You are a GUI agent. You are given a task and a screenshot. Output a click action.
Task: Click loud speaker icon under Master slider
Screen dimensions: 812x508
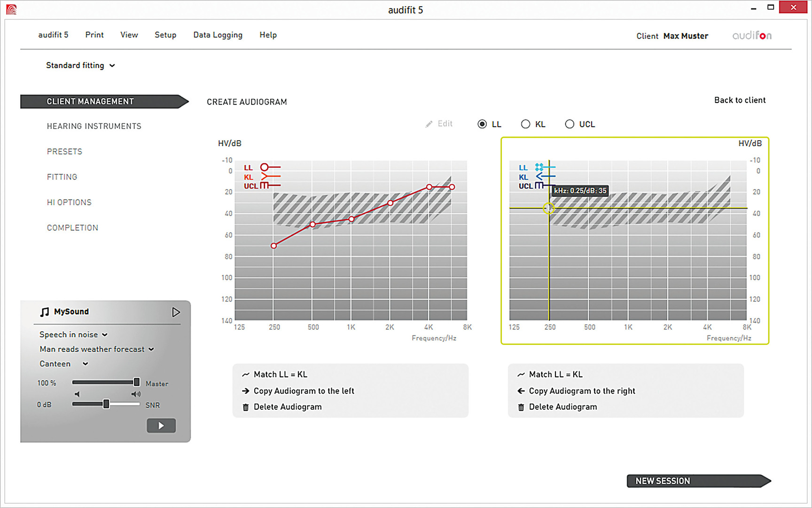[136, 394]
